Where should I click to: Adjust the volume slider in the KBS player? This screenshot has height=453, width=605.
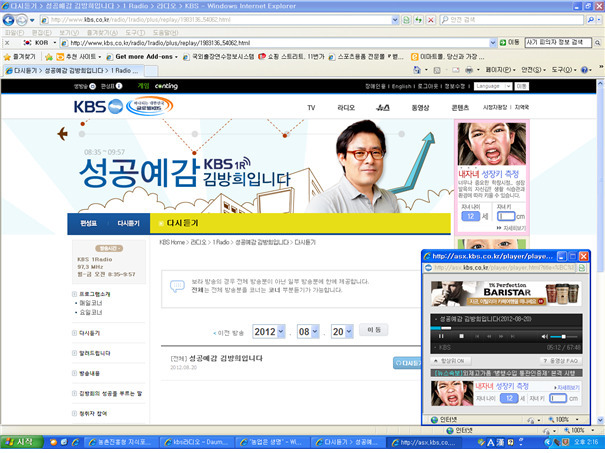point(563,337)
